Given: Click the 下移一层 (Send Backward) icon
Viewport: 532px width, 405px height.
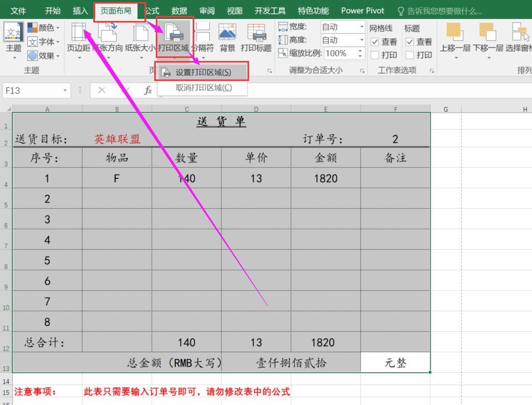Looking at the screenshot, I should [x=487, y=32].
